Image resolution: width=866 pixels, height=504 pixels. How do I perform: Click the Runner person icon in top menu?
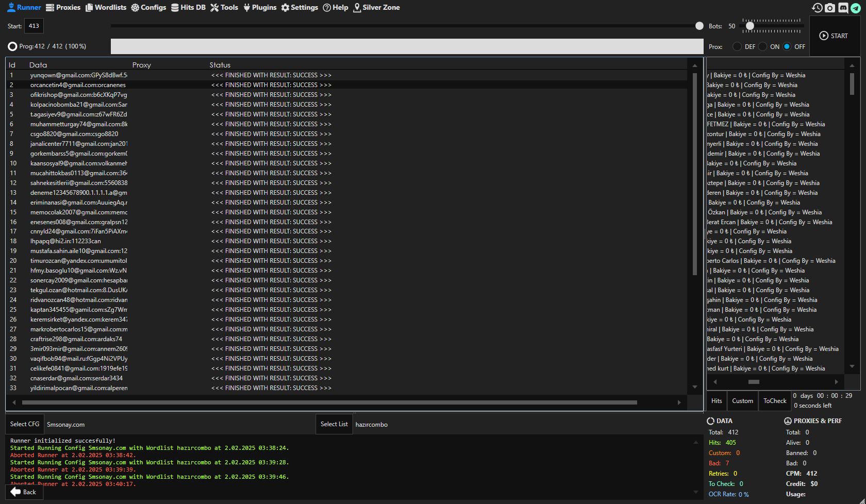[x=11, y=7]
